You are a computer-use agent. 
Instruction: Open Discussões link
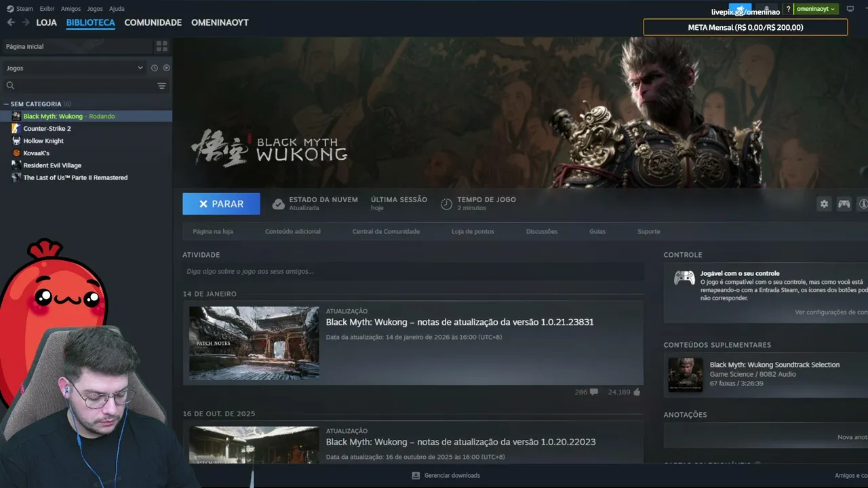pyautogui.click(x=542, y=231)
